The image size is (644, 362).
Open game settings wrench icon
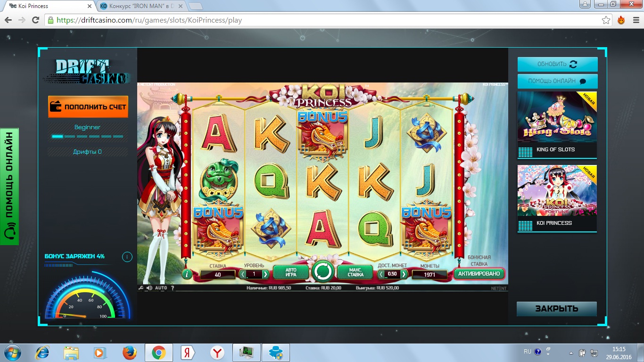pos(140,288)
